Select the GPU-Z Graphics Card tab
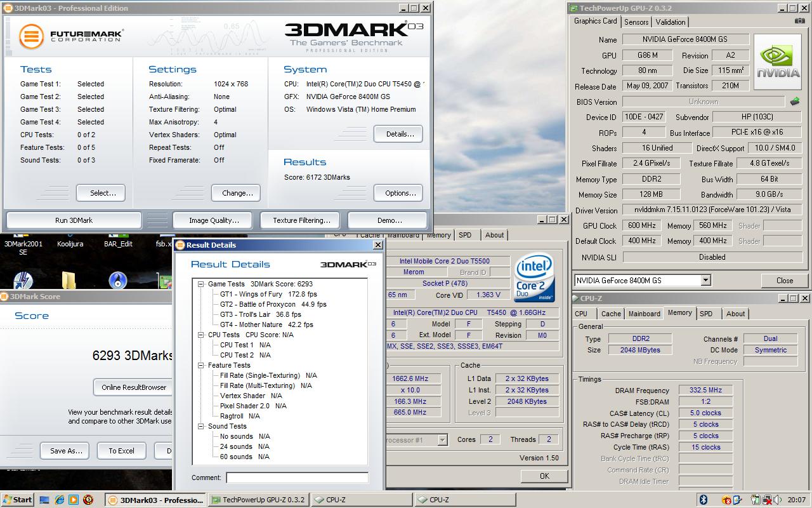 coord(596,21)
